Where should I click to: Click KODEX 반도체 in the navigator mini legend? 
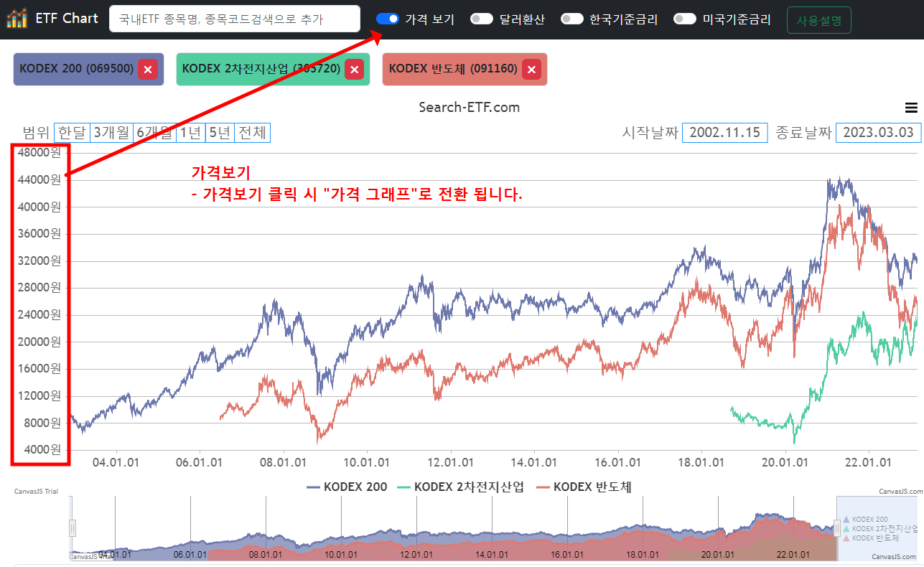pos(871,538)
